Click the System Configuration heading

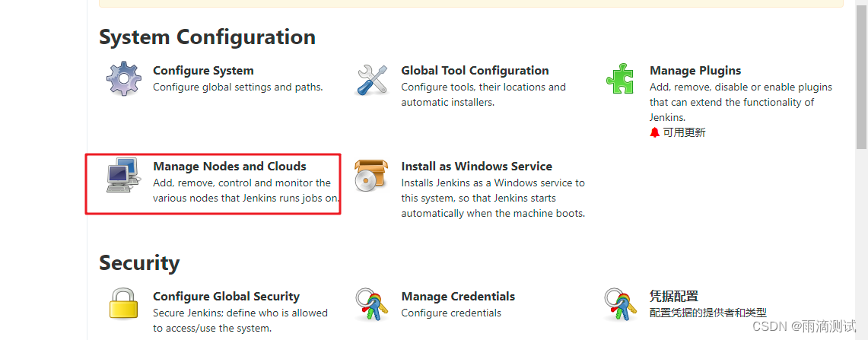(x=208, y=38)
